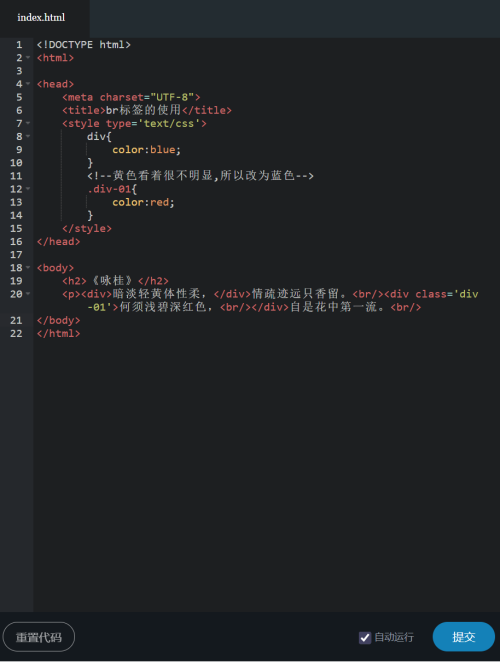
Task: Click the title text br标签的使用
Action: pos(143,110)
